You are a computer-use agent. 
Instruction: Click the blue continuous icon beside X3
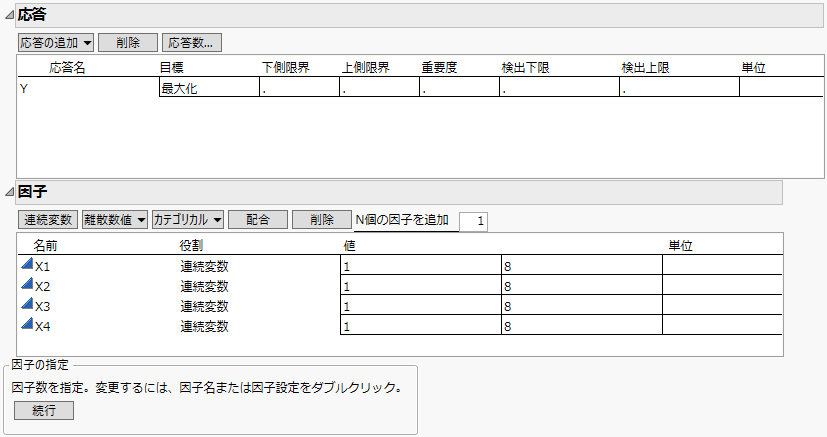click(27, 304)
